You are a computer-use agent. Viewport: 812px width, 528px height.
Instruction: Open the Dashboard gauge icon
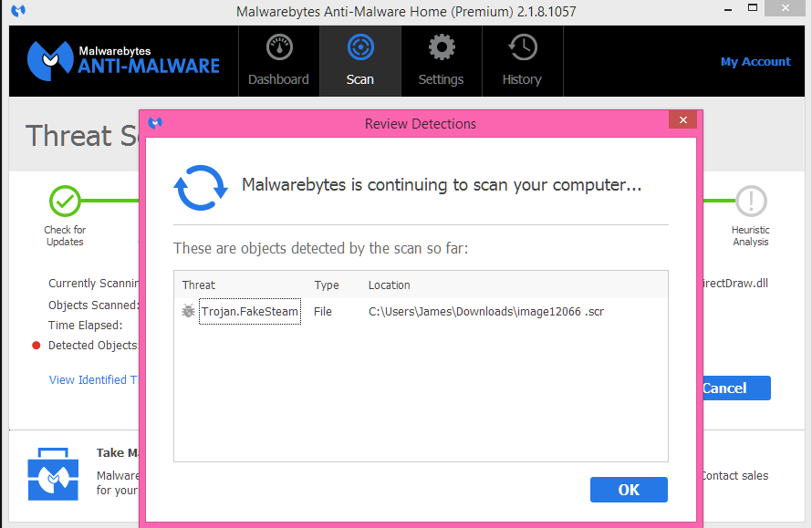[279, 47]
